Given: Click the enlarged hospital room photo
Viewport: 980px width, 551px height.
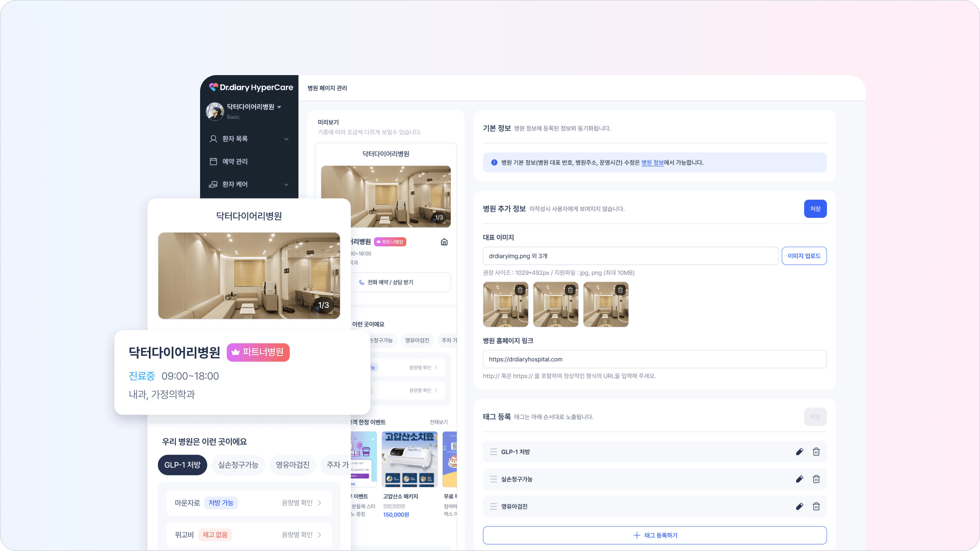Looking at the screenshot, I should coord(249,276).
